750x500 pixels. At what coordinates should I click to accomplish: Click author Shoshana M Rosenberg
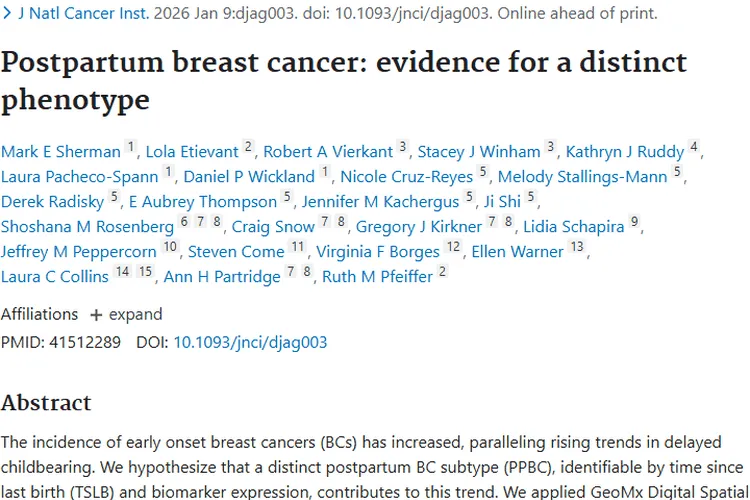click(x=87, y=227)
